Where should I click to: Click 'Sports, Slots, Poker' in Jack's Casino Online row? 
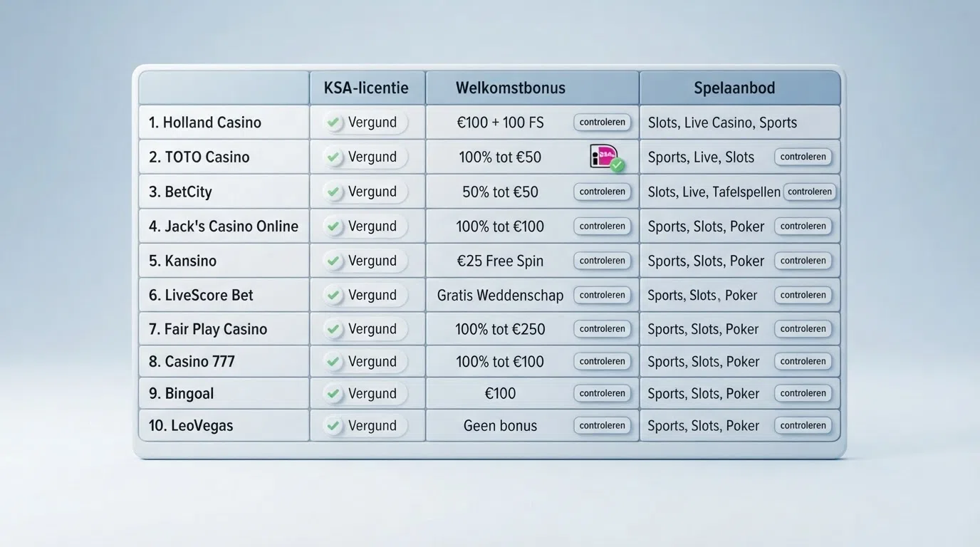[706, 226]
